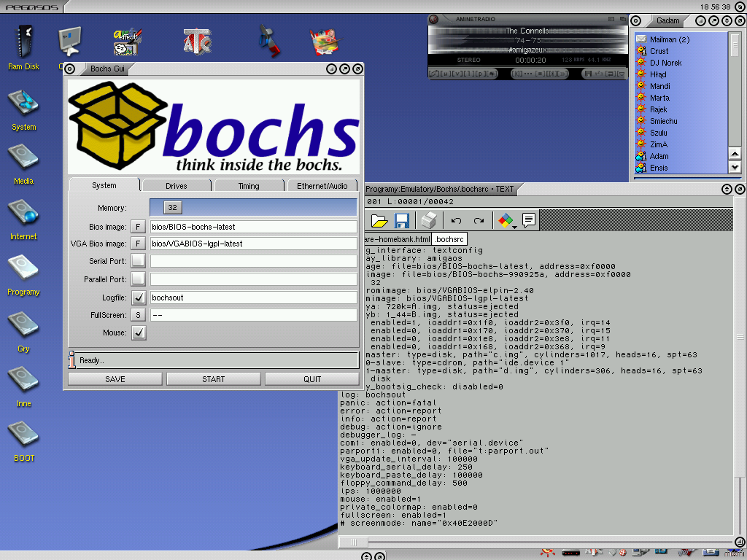Launch the 'effect' app icon on desktop
Image resolution: width=747 pixels, height=560 pixels.
[127, 42]
